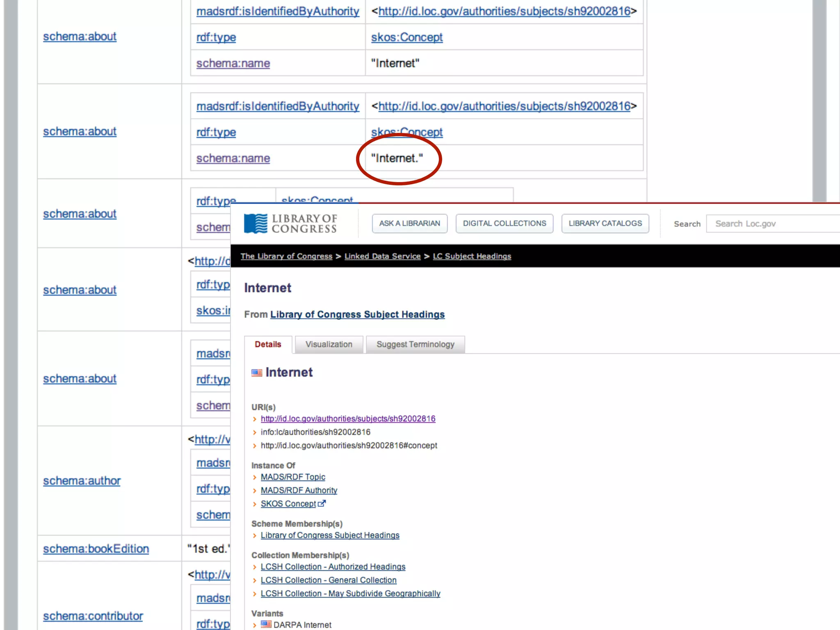The image size is (840, 630).
Task: Select the Details tab
Action: [268, 345]
